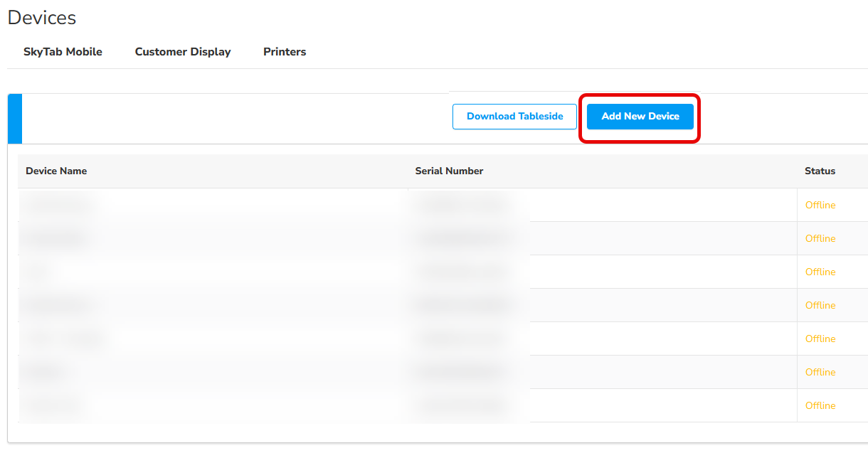Click the Serial Number column header
This screenshot has width=868, height=453.
pos(449,171)
